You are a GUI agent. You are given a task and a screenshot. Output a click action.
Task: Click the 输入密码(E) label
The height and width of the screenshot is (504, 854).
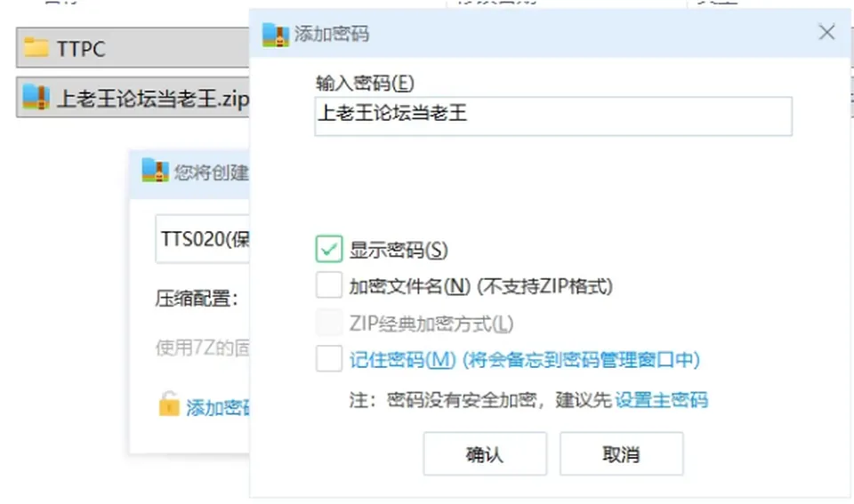[x=365, y=84]
